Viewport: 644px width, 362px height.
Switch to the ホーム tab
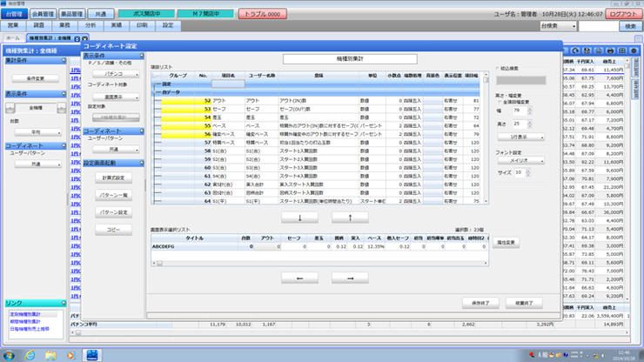pyautogui.click(x=13, y=38)
